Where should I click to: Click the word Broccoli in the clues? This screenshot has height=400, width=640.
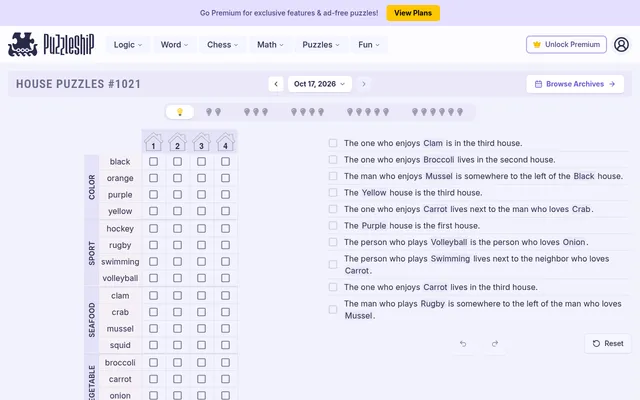pos(438,160)
